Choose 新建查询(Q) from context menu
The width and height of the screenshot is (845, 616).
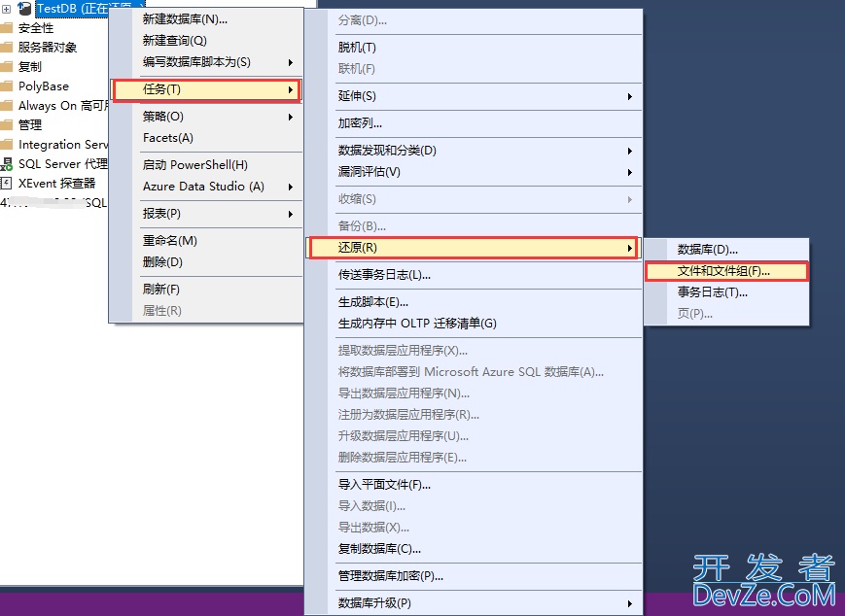pyautogui.click(x=206, y=41)
